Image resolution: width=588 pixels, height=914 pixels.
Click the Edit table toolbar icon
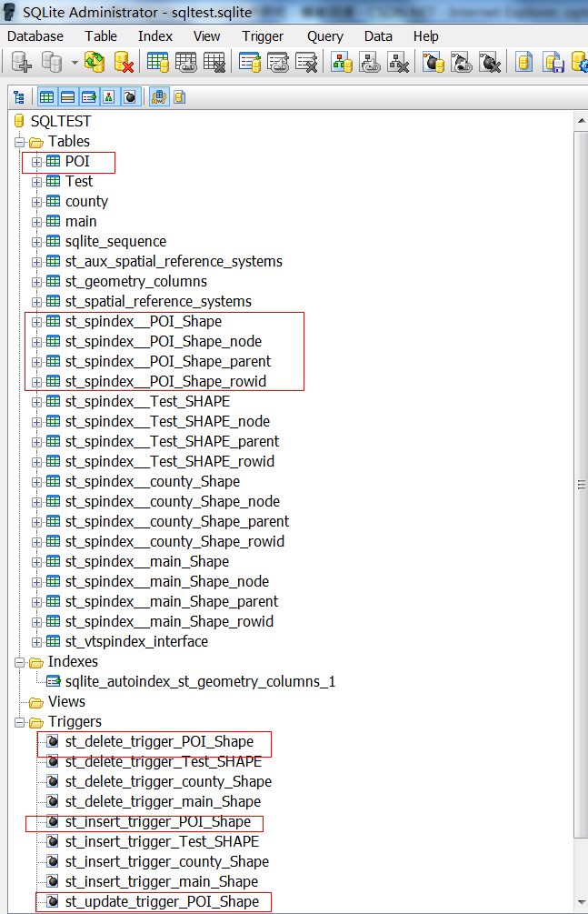click(186, 62)
